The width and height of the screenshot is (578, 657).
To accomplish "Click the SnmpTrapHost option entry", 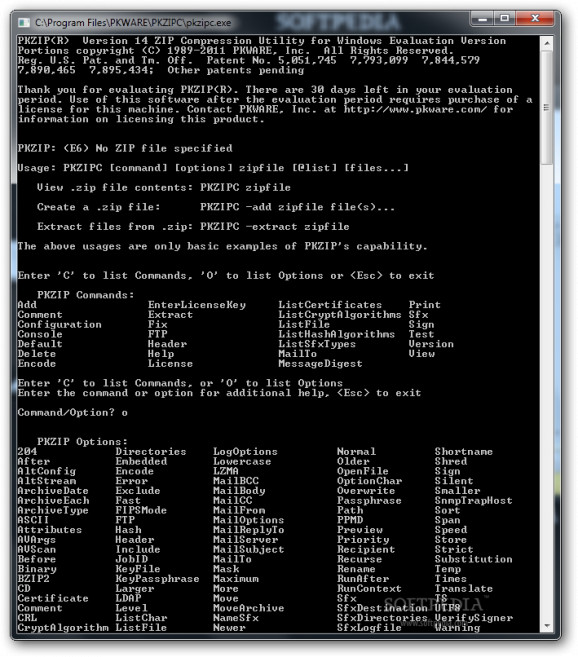I will [x=474, y=501].
